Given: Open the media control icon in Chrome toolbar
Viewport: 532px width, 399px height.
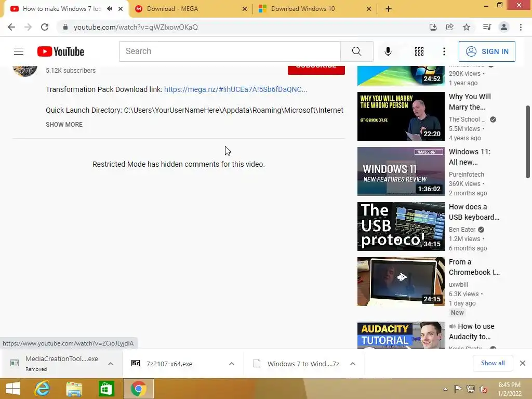Looking at the screenshot, I should click(x=487, y=27).
